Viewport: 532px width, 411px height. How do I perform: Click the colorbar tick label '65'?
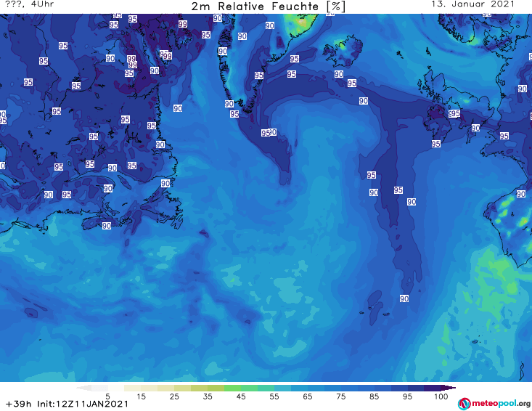[308, 396]
